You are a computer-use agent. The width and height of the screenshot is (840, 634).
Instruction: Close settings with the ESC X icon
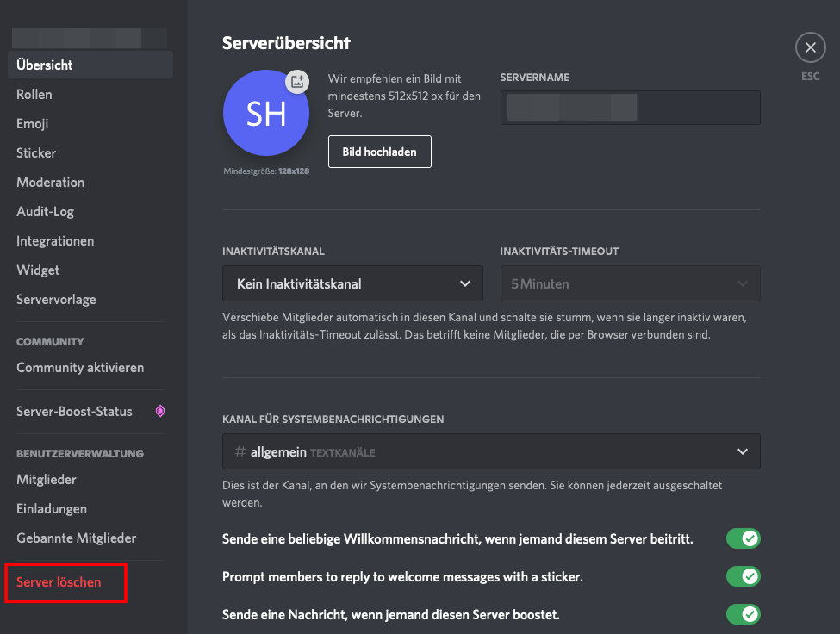point(810,48)
